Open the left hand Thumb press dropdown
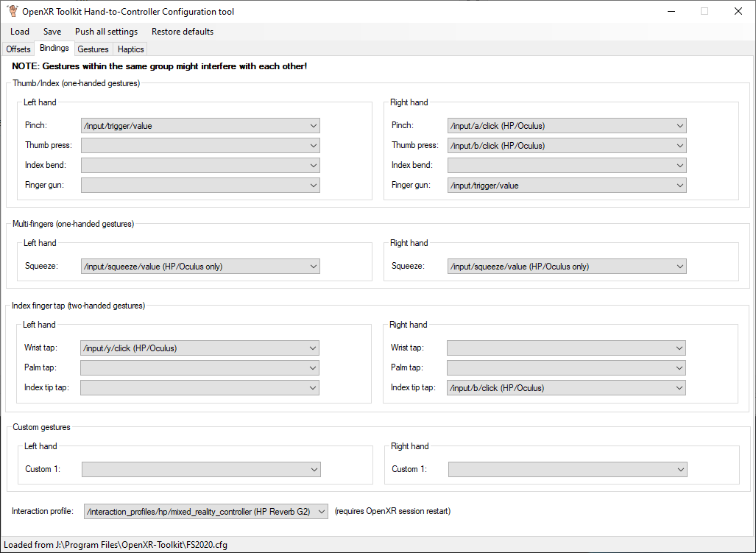This screenshot has height=553, width=756. tap(200, 146)
